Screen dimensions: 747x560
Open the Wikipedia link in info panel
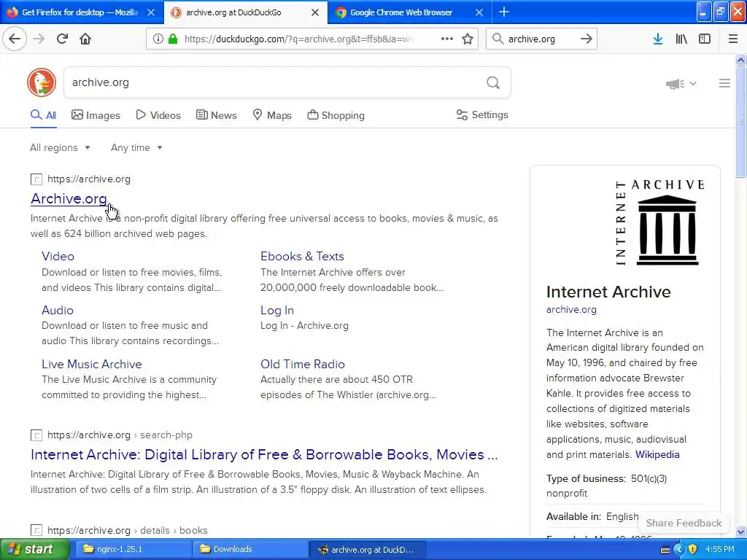click(x=657, y=454)
